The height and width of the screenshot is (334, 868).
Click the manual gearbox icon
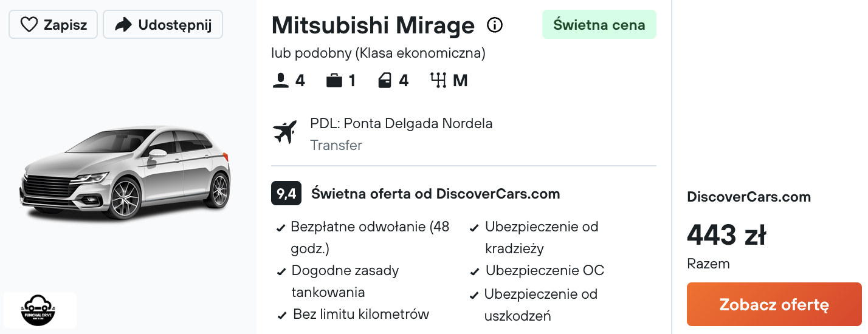point(438,81)
